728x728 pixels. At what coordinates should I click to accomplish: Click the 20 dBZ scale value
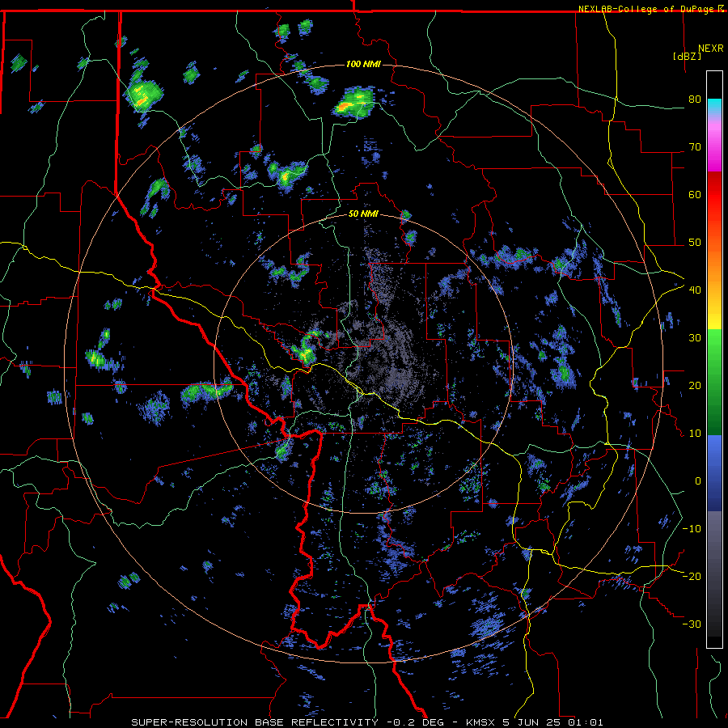tap(695, 385)
